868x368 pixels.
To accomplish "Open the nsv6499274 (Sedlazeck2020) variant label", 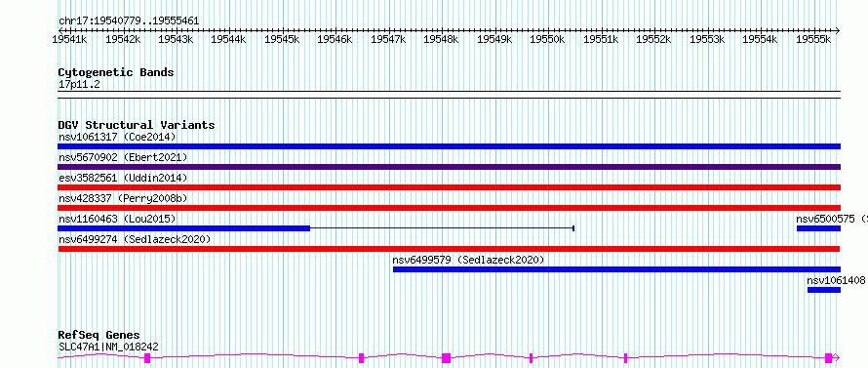I will [x=135, y=239].
